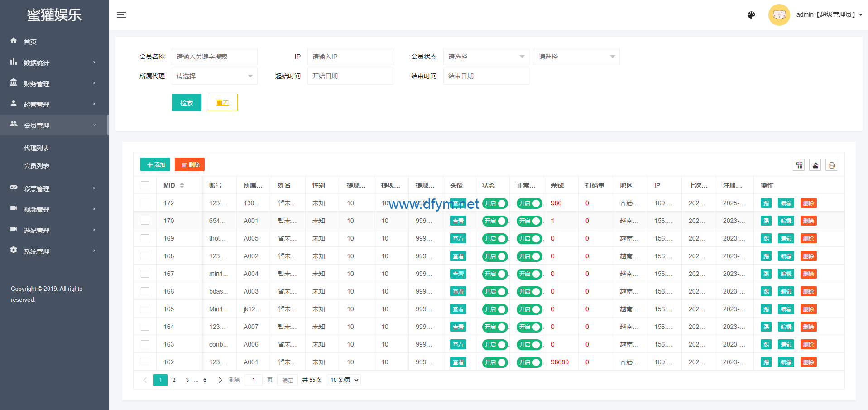Expand the 财务管理 sidebar menu

[x=54, y=83]
